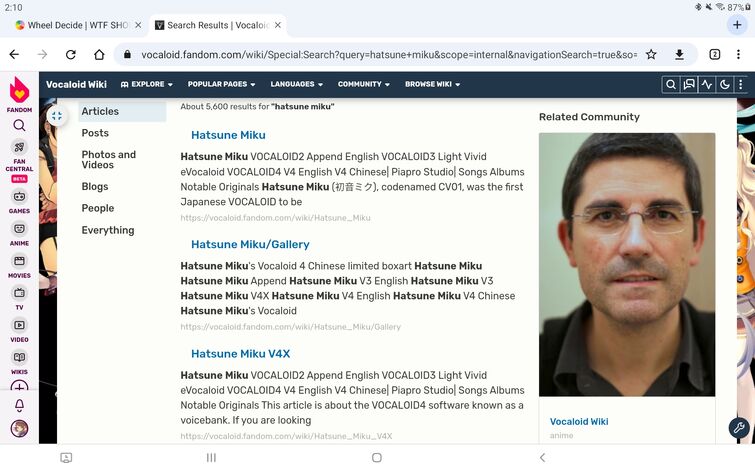Open the admin wrench tools button

click(x=739, y=427)
